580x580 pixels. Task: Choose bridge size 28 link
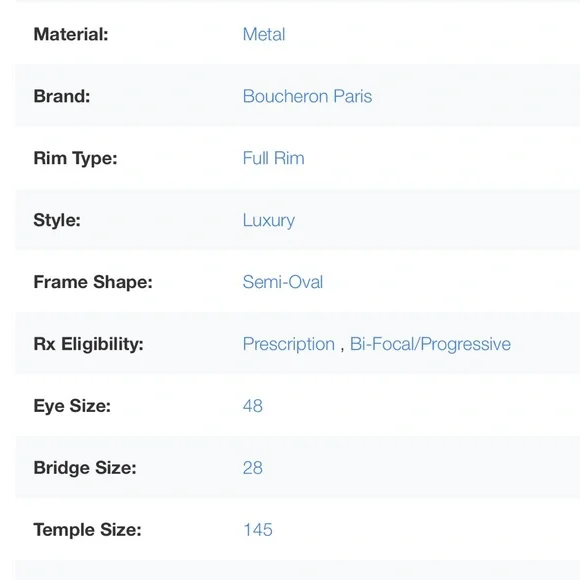[253, 468]
